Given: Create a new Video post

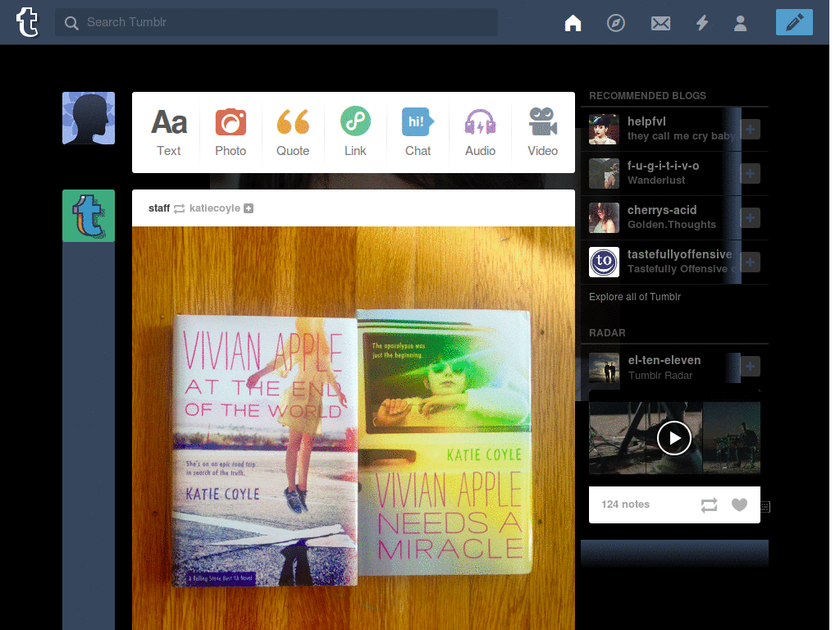Looking at the screenshot, I should pos(543,132).
